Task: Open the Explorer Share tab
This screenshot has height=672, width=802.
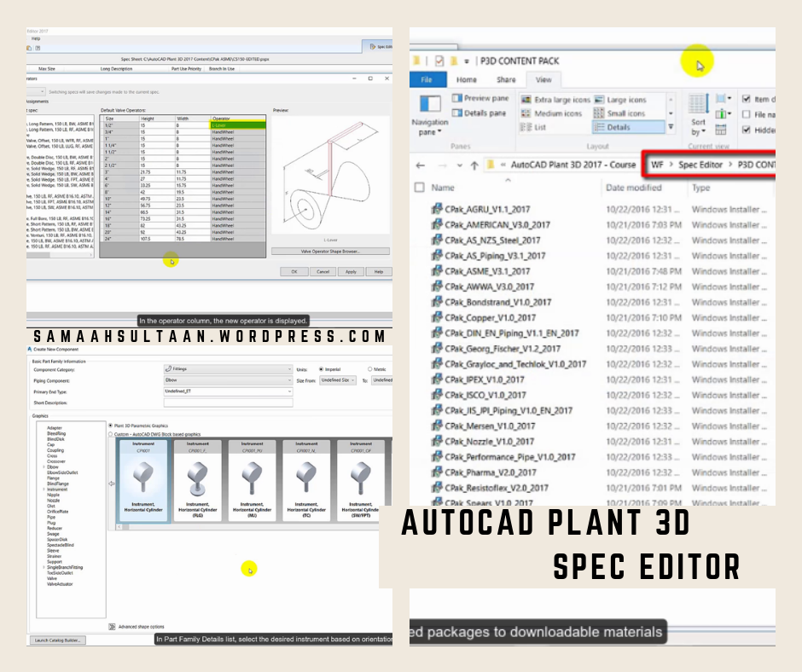Action: tap(506, 80)
